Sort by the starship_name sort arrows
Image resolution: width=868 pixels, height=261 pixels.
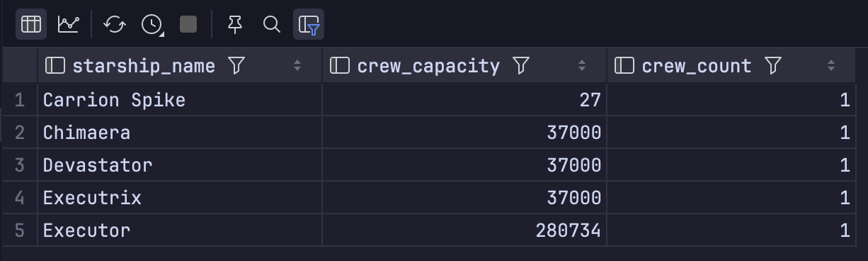(x=297, y=66)
